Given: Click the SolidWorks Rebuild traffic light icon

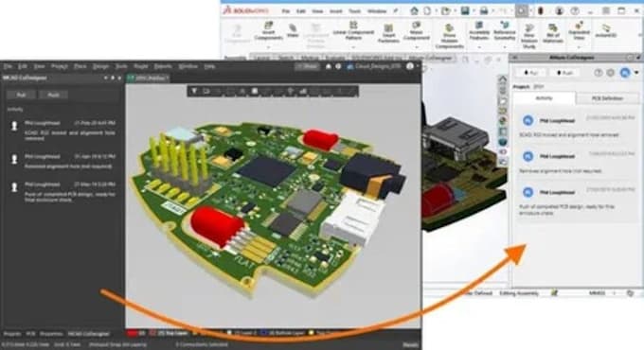Looking at the screenshot, I should coord(541,11).
